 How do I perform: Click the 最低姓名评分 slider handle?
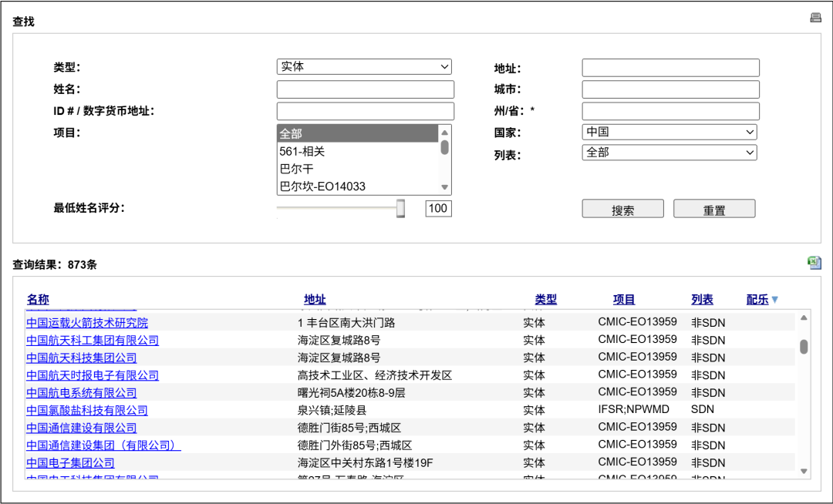pyautogui.click(x=400, y=208)
